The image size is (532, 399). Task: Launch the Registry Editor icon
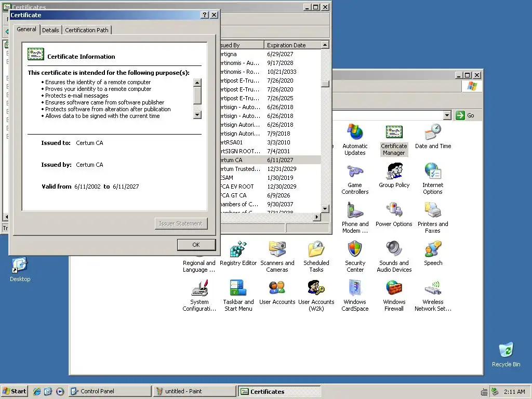[238, 254]
